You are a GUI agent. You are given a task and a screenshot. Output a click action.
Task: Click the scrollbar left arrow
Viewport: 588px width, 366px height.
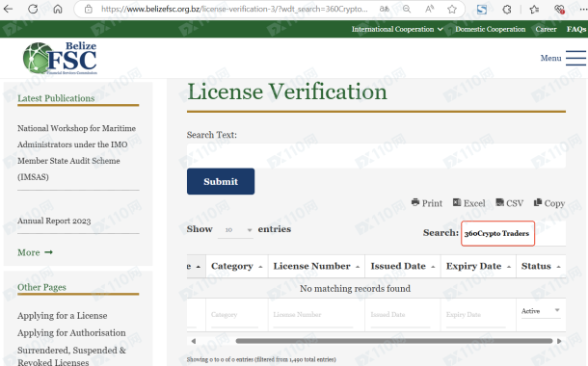[x=193, y=341]
